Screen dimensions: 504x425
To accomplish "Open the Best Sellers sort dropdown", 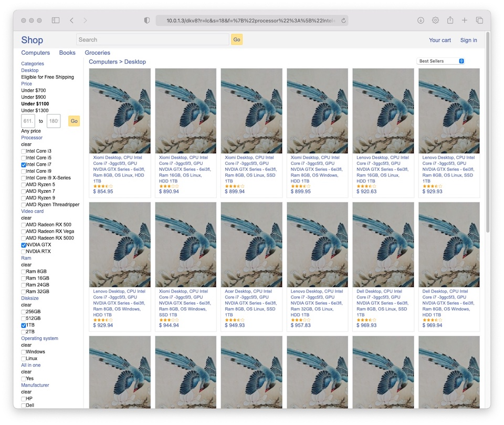I will 440,61.
